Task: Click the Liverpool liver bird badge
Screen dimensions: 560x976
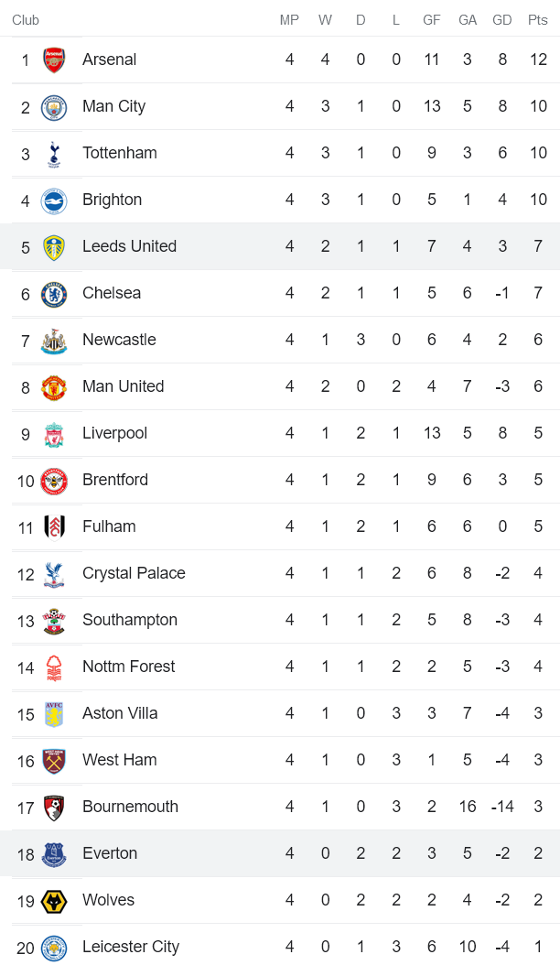Action: tap(53, 433)
